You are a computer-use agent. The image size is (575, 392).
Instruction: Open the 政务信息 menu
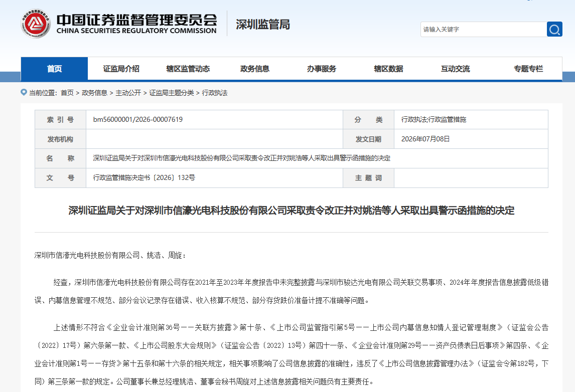(254, 69)
